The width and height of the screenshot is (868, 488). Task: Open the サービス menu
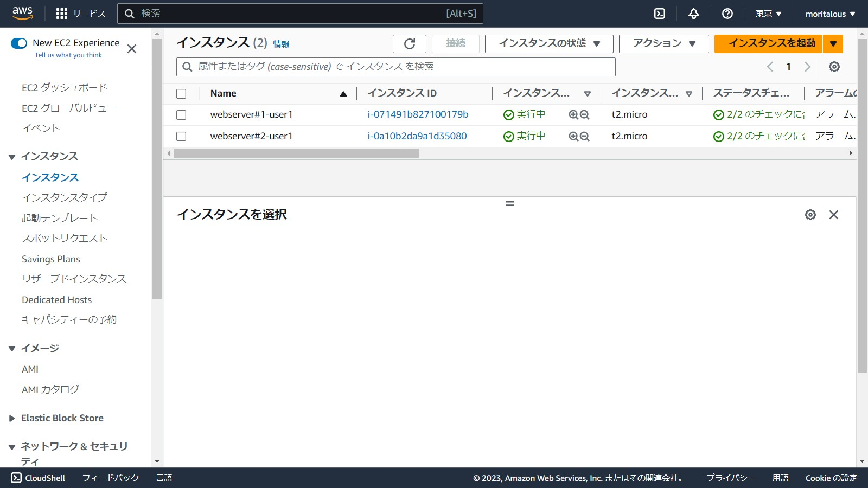[x=80, y=14]
